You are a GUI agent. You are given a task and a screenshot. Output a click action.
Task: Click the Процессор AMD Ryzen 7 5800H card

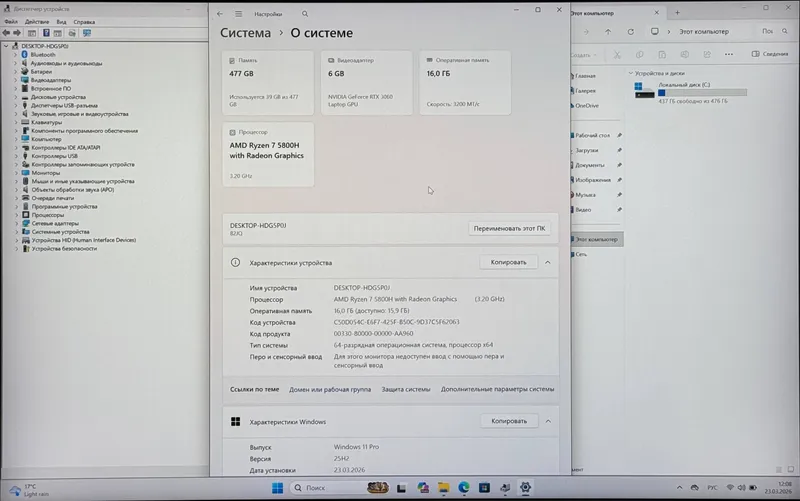click(x=268, y=154)
